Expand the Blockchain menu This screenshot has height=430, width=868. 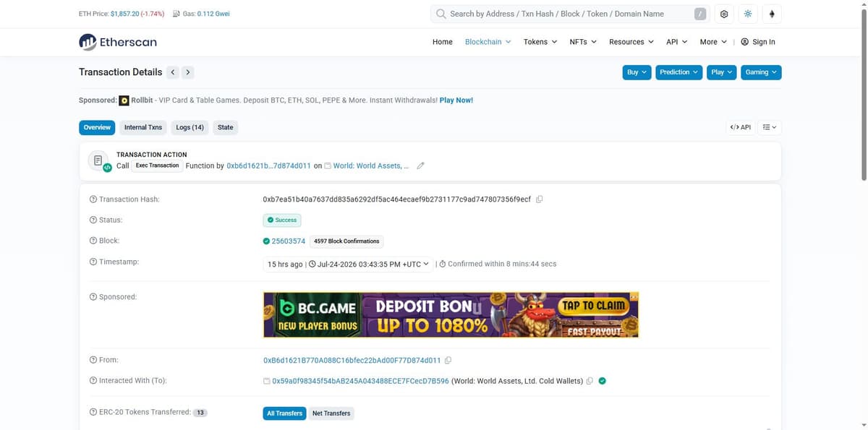click(488, 42)
